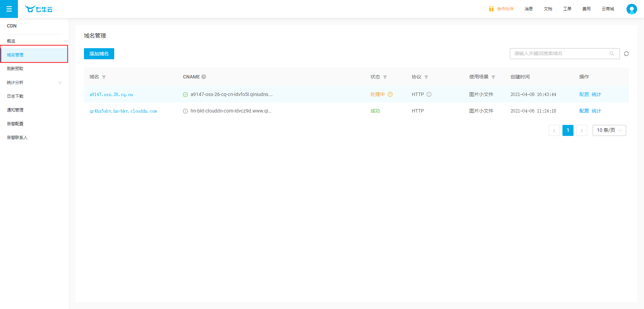Open the 域名 column filter
Viewport: 644px width, 309px height.
click(x=104, y=77)
